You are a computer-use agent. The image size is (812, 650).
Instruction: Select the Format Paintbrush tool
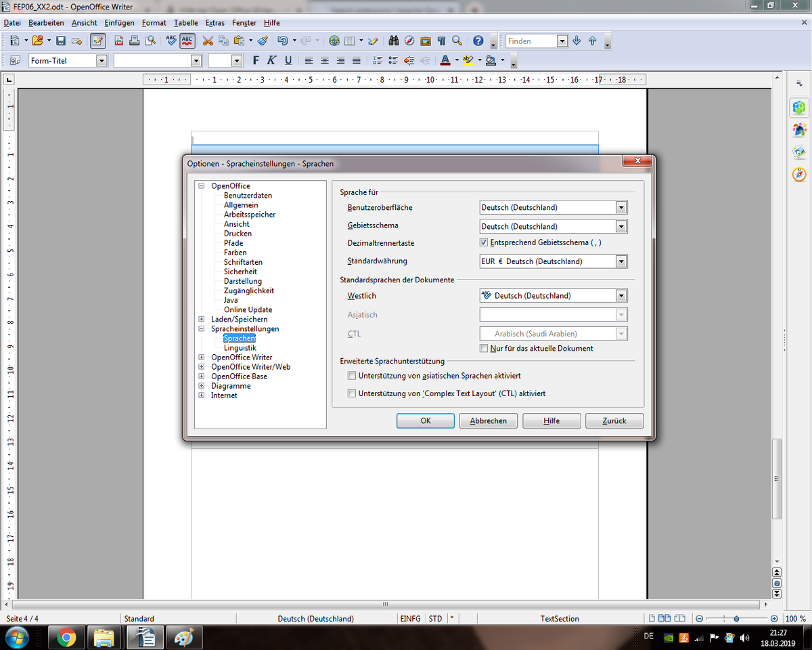(x=263, y=41)
